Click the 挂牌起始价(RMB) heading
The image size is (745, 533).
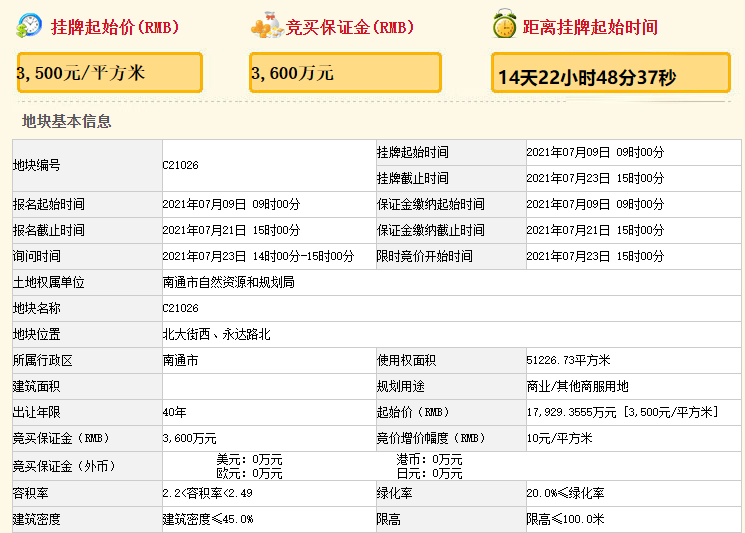[x=115, y=27]
